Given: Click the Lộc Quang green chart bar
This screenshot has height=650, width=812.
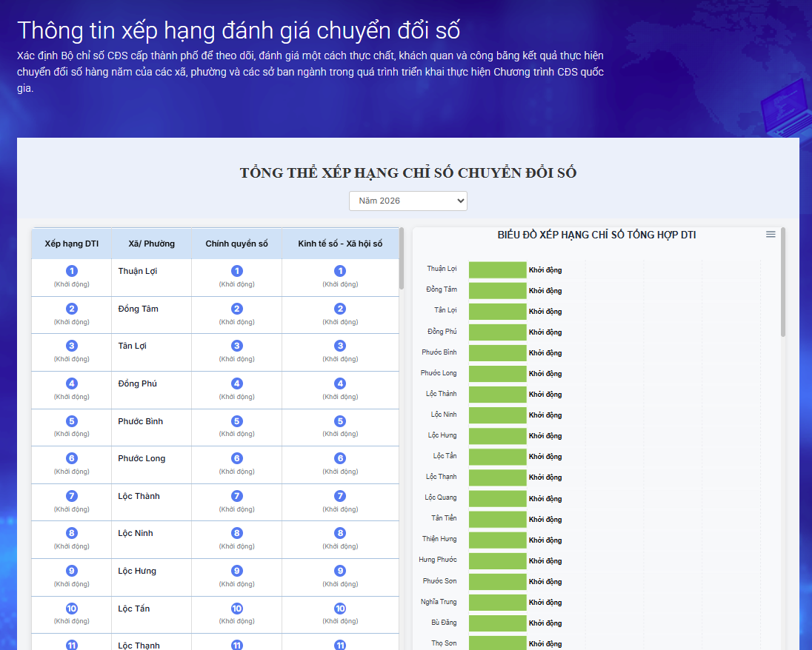Looking at the screenshot, I should pos(498,498).
